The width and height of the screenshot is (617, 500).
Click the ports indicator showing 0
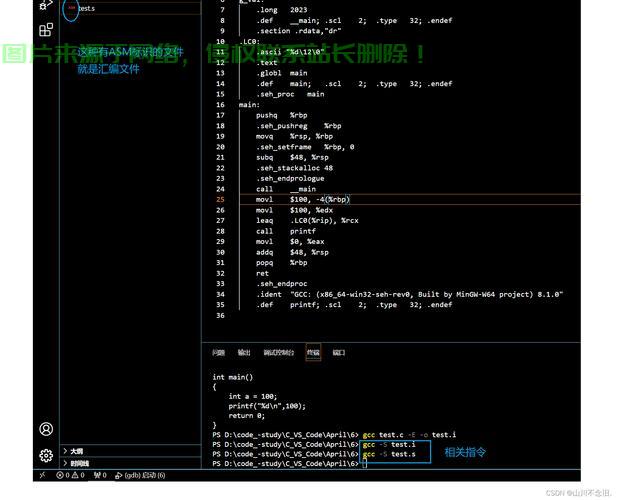(100, 475)
